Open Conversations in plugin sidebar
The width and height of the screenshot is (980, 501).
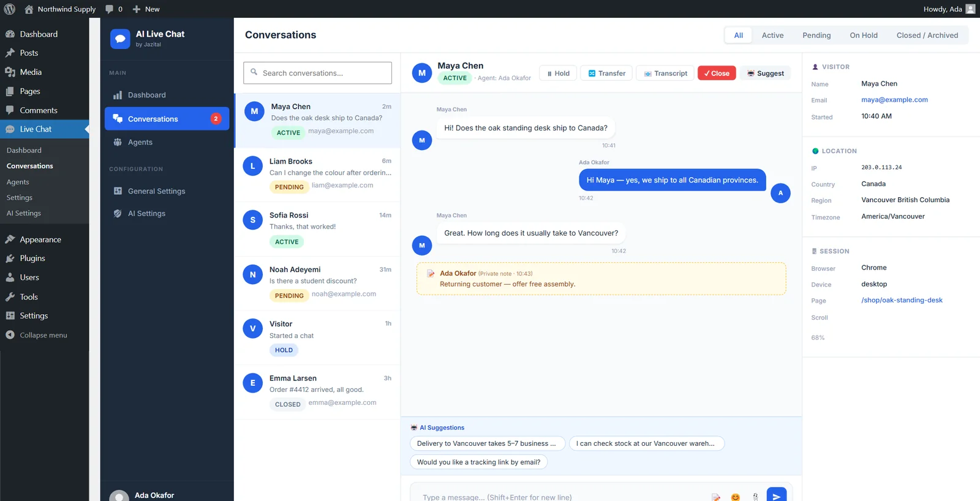pos(167,119)
